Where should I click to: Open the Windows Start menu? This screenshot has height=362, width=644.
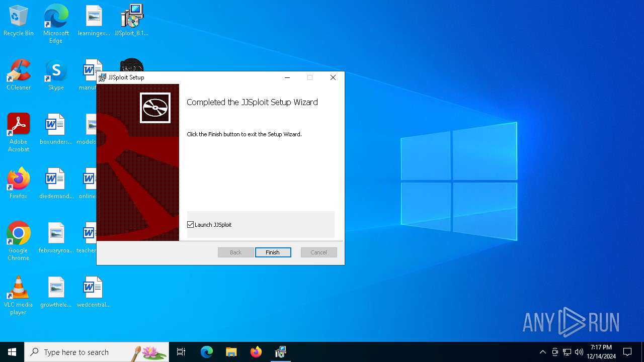pos(12,352)
